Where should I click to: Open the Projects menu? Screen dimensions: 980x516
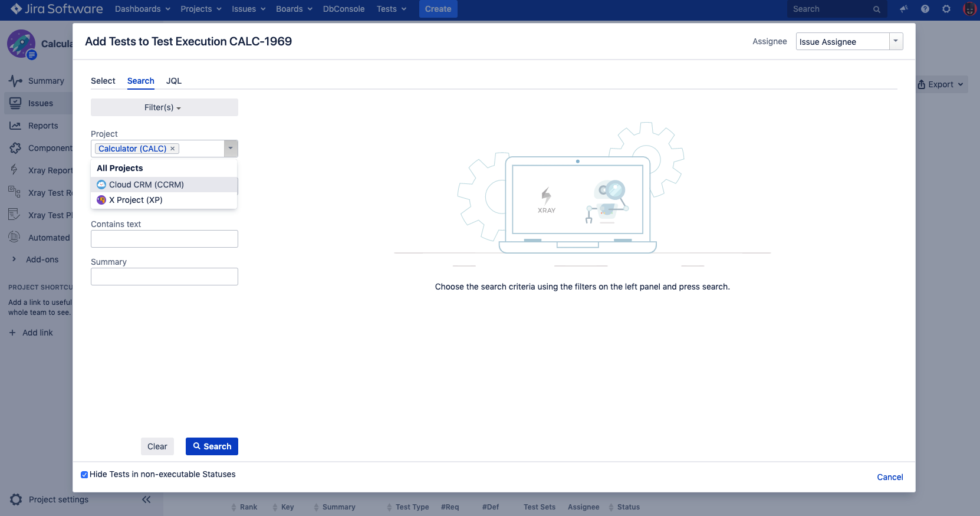(201, 9)
